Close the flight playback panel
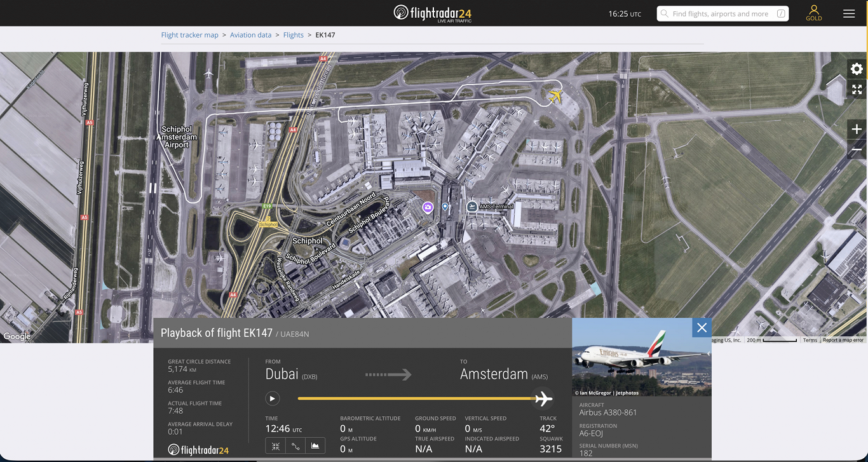This screenshot has height=462, width=868. [702, 328]
